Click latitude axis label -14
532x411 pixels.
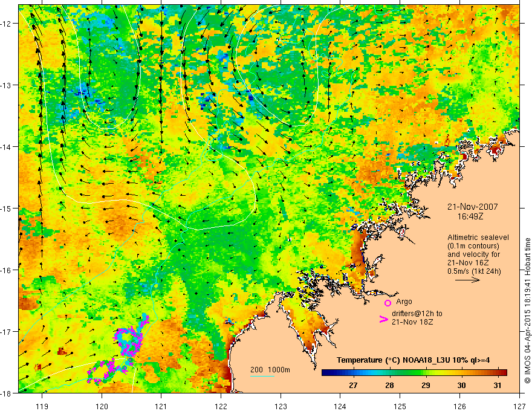coord(7,147)
